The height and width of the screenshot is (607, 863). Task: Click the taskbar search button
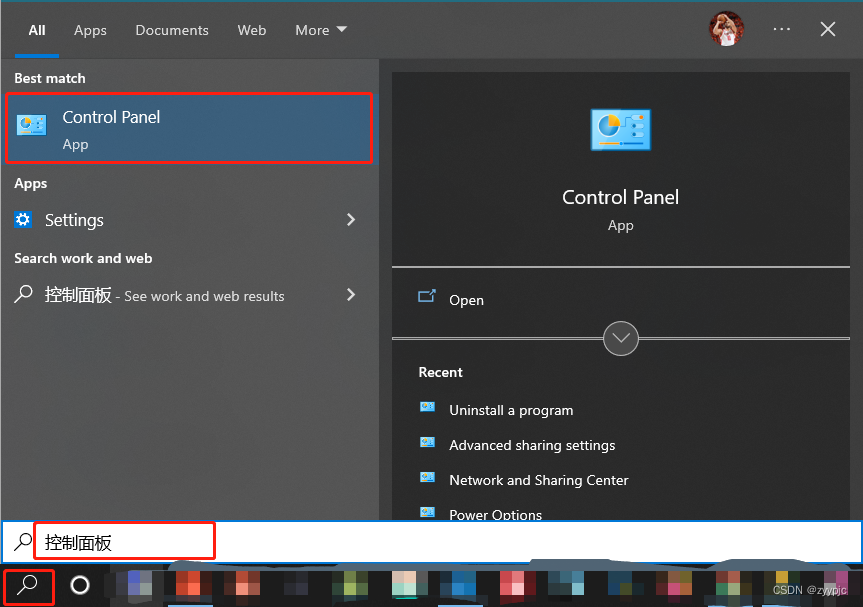[29, 587]
